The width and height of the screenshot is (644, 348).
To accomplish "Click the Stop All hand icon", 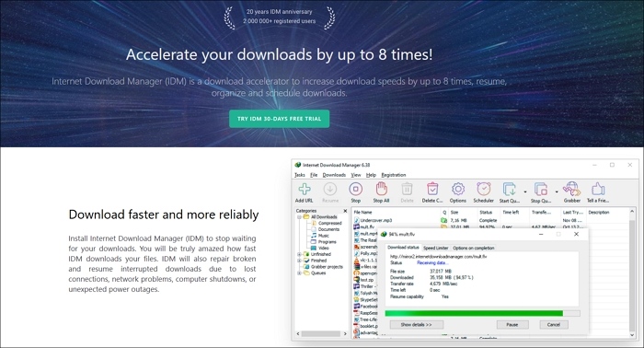I will (x=382, y=190).
